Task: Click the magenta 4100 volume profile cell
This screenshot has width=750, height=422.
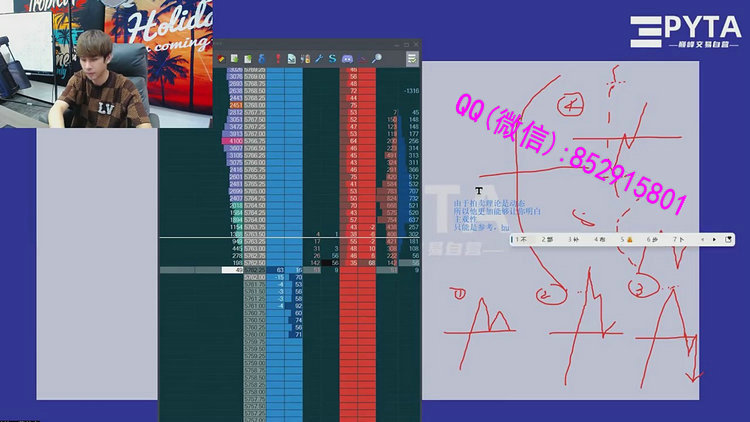Action: pyautogui.click(x=233, y=141)
